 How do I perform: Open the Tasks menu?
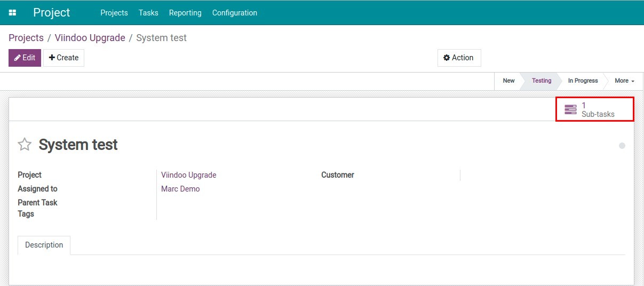(148, 13)
